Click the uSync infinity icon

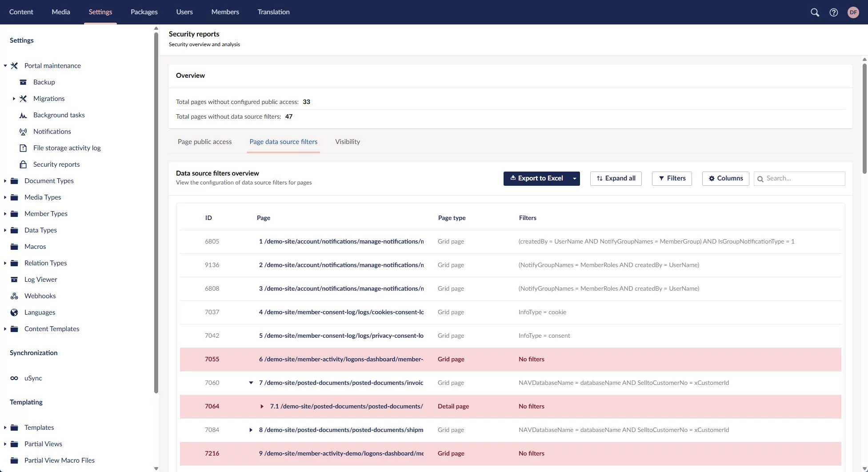(x=14, y=378)
